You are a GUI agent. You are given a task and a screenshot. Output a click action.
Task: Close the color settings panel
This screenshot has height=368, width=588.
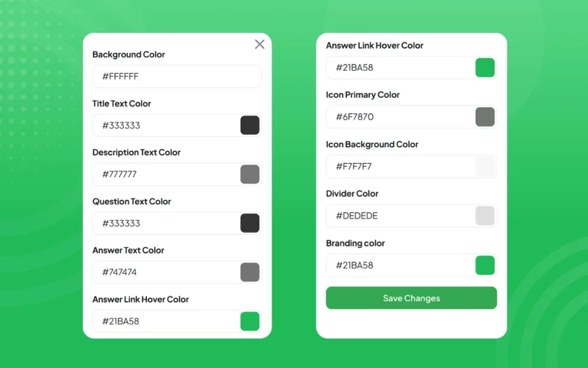(260, 45)
